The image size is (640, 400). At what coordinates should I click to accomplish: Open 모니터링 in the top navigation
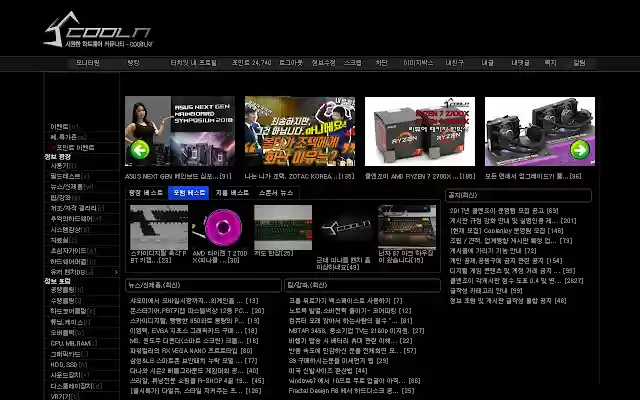pyautogui.click(x=87, y=63)
